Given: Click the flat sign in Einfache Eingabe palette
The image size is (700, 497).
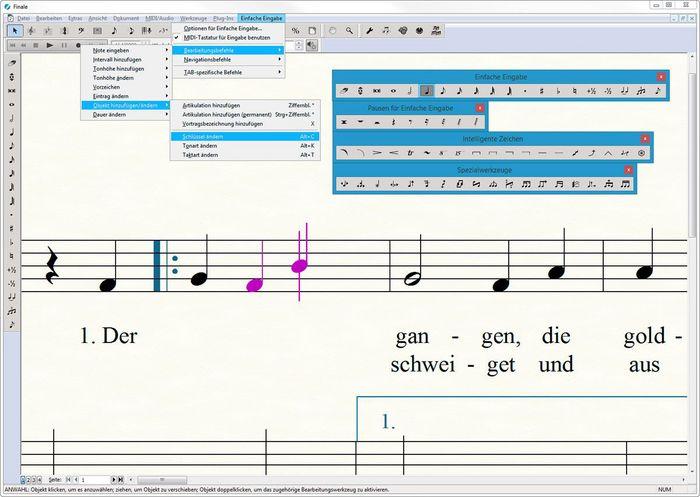Looking at the screenshot, I should (558, 91).
